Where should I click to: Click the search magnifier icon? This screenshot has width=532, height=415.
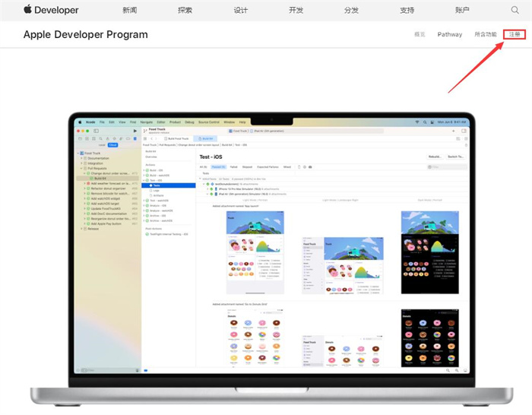[515, 10]
